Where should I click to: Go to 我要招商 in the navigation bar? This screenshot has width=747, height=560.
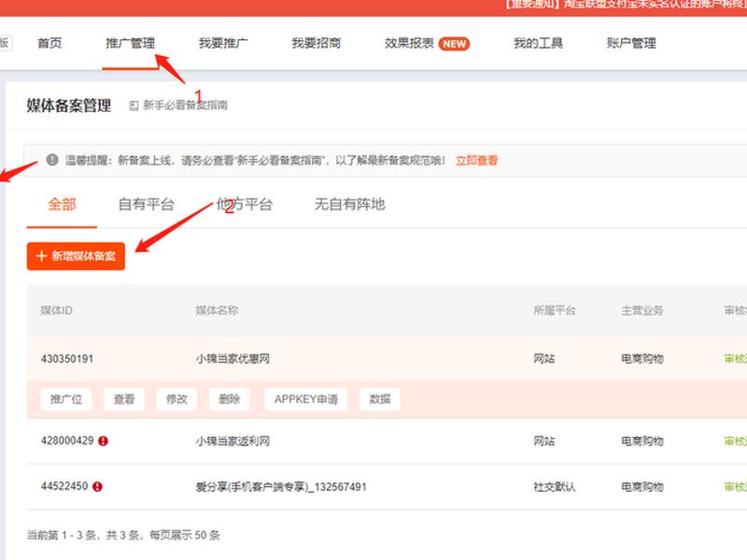click(x=316, y=43)
